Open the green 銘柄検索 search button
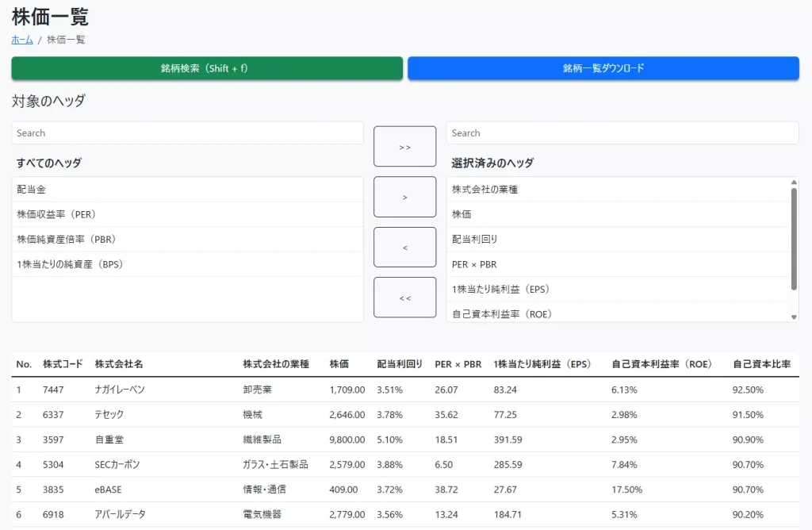The image size is (812, 530). point(206,69)
